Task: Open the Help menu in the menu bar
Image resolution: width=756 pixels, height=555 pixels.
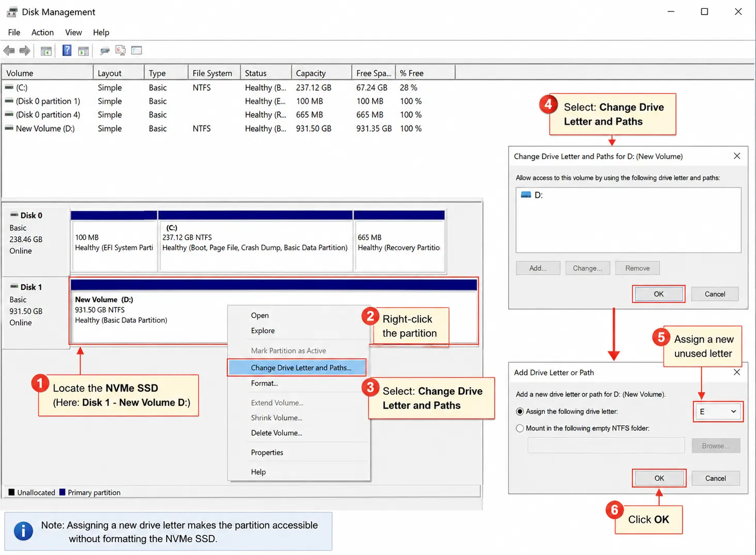Action: (x=101, y=32)
